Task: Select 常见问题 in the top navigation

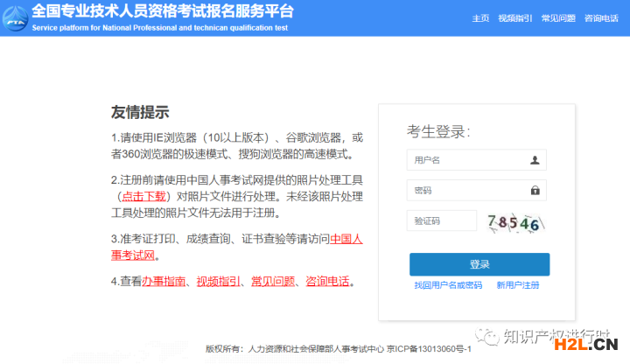Action: [x=557, y=18]
